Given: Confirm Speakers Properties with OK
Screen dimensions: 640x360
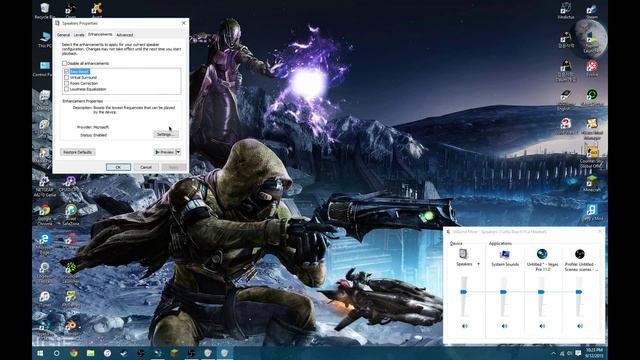Looking at the screenshot, I should (118, 167).
